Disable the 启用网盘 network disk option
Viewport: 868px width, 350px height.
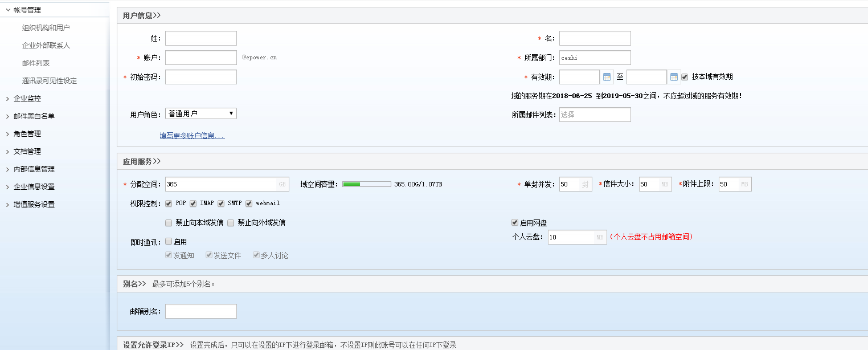point(514,223)
